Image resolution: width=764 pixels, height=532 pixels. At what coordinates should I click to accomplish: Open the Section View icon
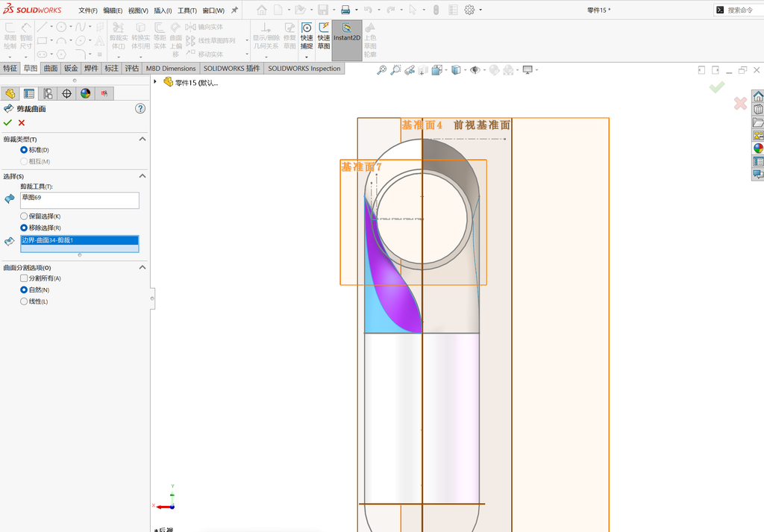click(423, 70)
